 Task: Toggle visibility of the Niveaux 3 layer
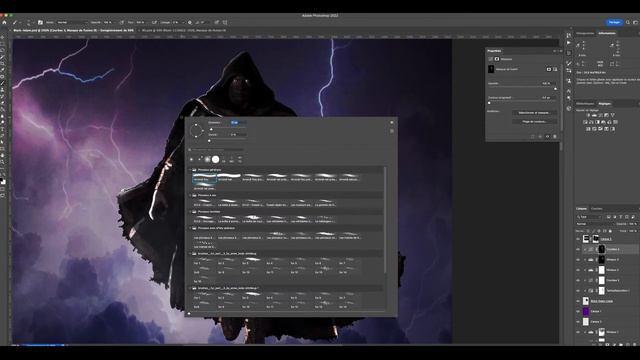coord(578,260)
